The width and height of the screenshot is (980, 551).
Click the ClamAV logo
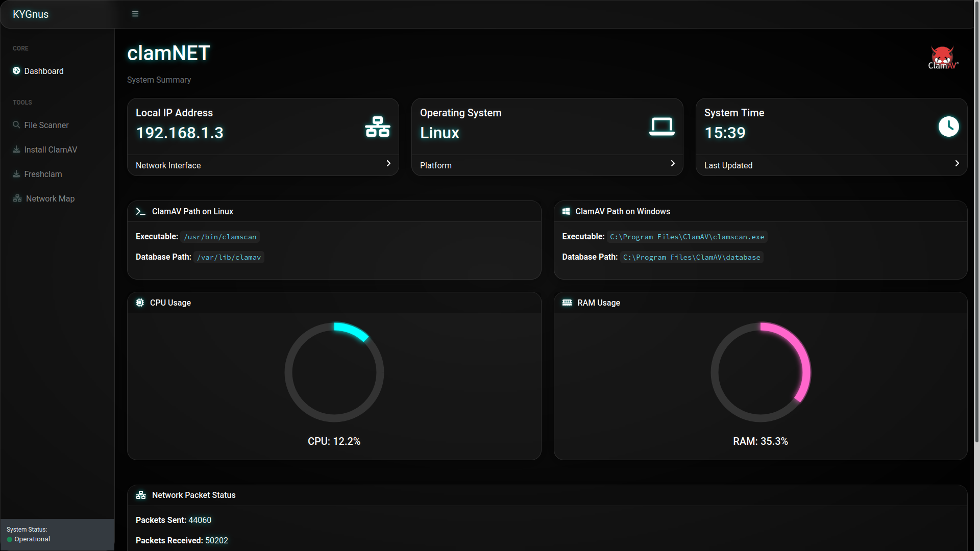click(x=943, y=58)
